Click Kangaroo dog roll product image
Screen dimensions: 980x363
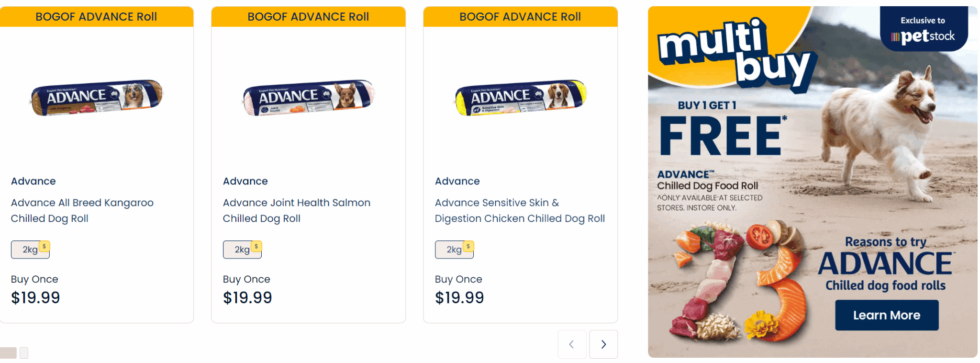point(97,98)
